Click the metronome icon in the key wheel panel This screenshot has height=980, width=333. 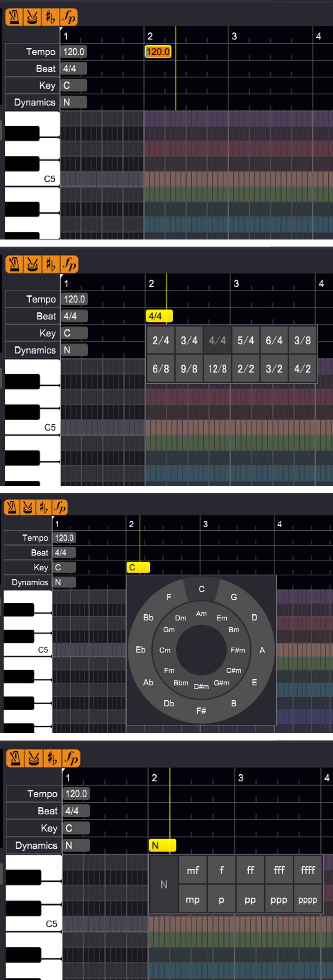point(12,507)
